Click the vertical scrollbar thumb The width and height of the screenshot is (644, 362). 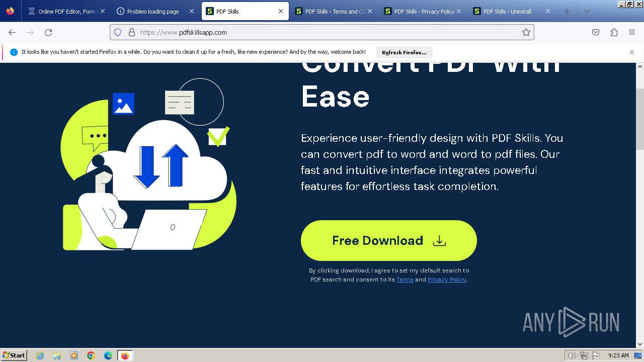[640, 119]
